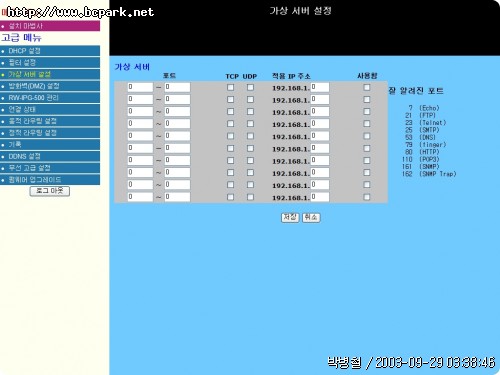Open 동적 라우팅 설정 dynamic routing
Screen dimensions: 500x375
50,121
